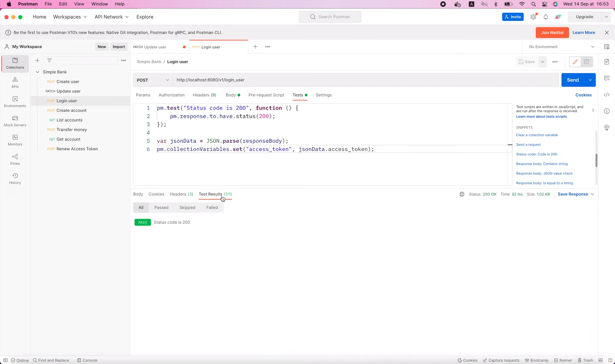Screen dimensions: 615x364
Task: Open Mock Servers section
Action: (15, 121)
